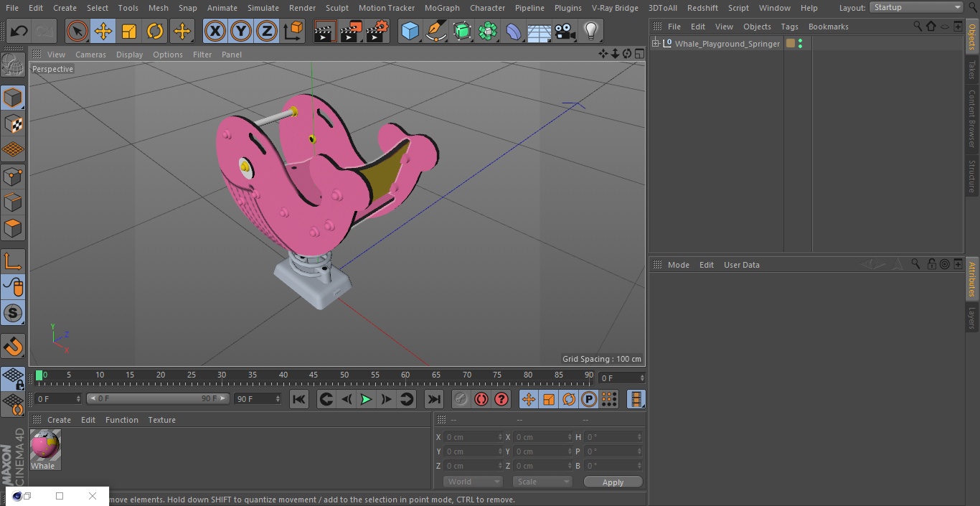Toggle coordinate system icon
The image size is (980, 506).
point(293,32)
